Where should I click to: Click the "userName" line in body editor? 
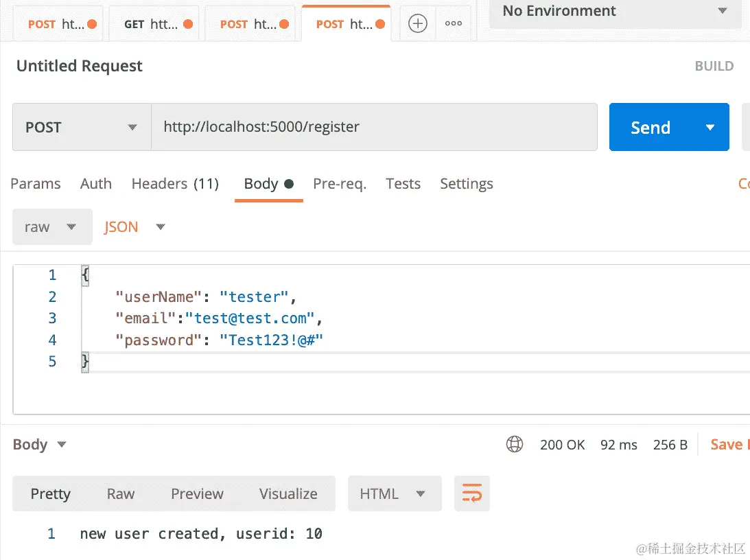[206, 297]
